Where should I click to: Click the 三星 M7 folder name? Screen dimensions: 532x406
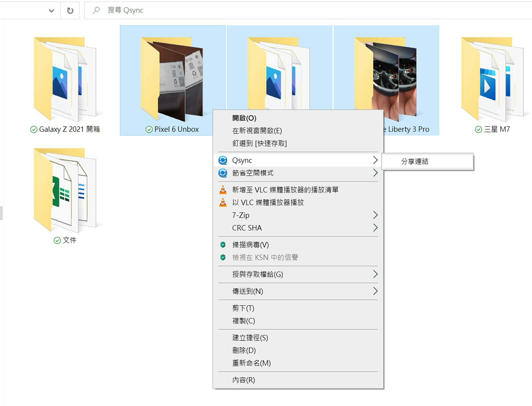(497, 129)
